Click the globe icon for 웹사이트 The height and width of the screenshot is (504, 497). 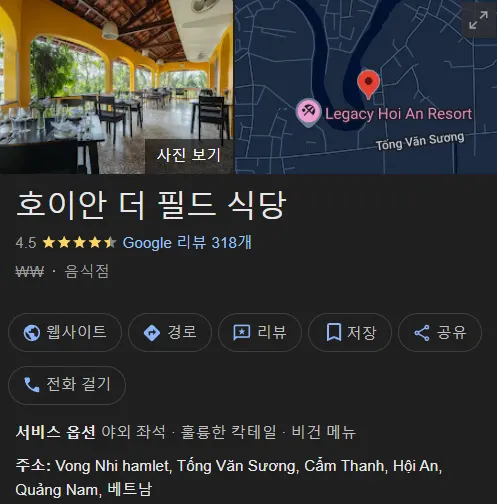click(32, 333)
